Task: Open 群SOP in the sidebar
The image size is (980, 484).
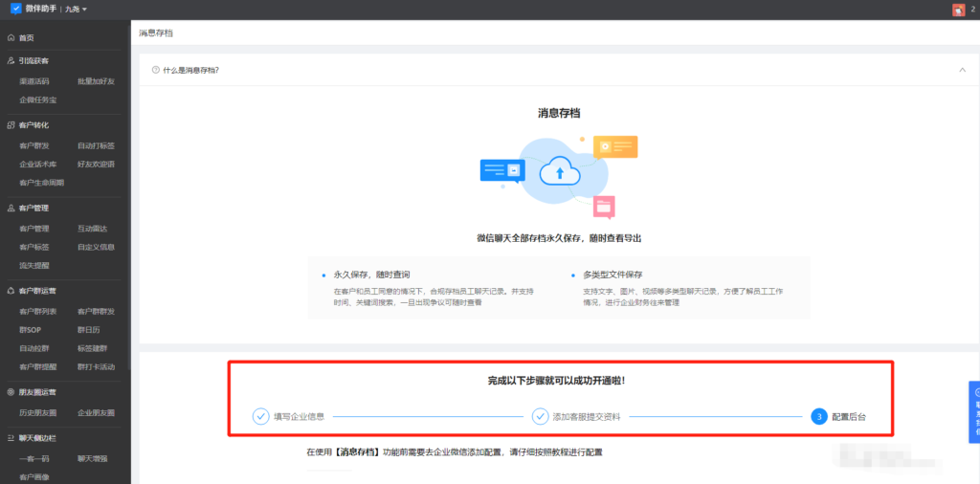Action: pyautogui.click(x=30, y=330)
